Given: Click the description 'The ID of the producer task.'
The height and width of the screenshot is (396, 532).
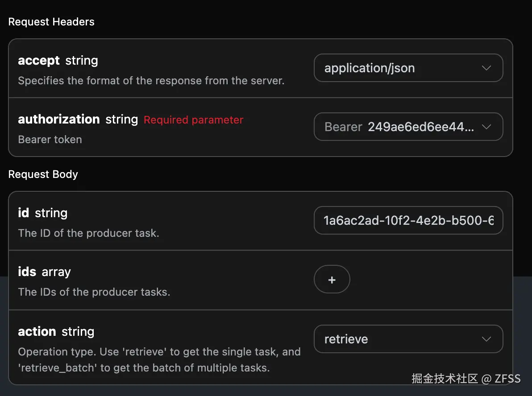Looking at the screenshot, I should point(88,233).
